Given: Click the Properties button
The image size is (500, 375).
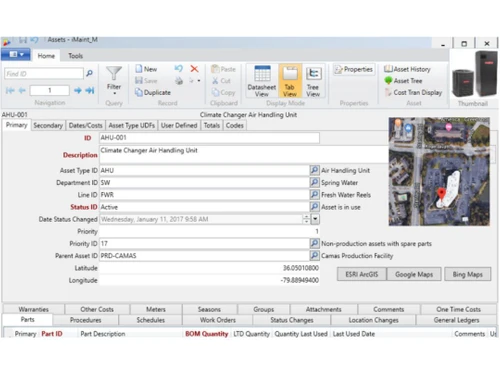Looking at the screenshot, I should pos(354,69).
